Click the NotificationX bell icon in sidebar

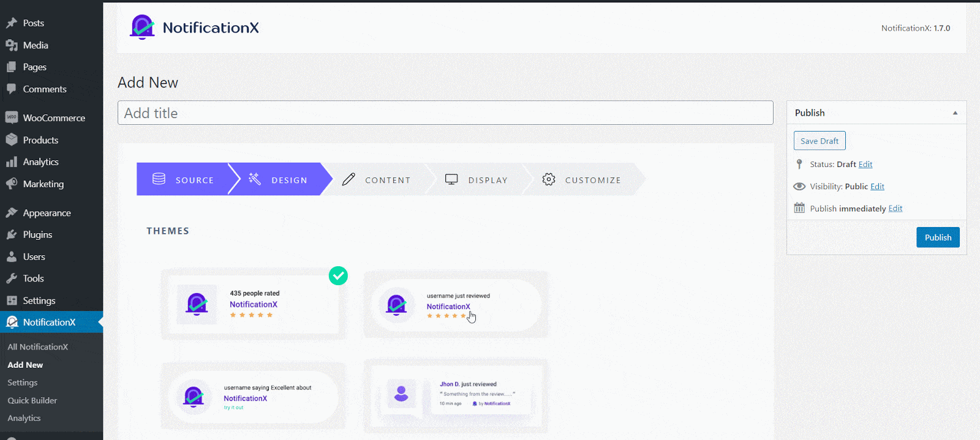click(x=12, y=323)
